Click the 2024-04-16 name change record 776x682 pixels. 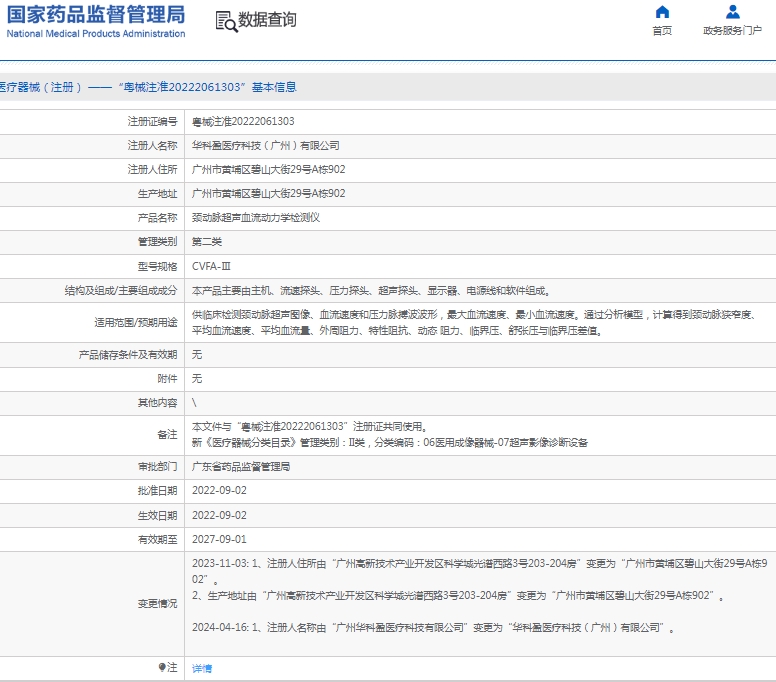click(x=433, y=628)
